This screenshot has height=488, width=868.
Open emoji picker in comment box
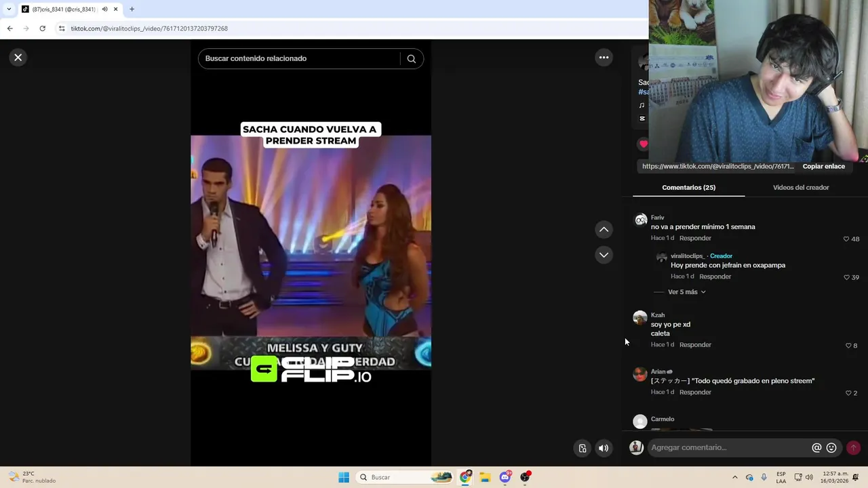click(831, 448)
